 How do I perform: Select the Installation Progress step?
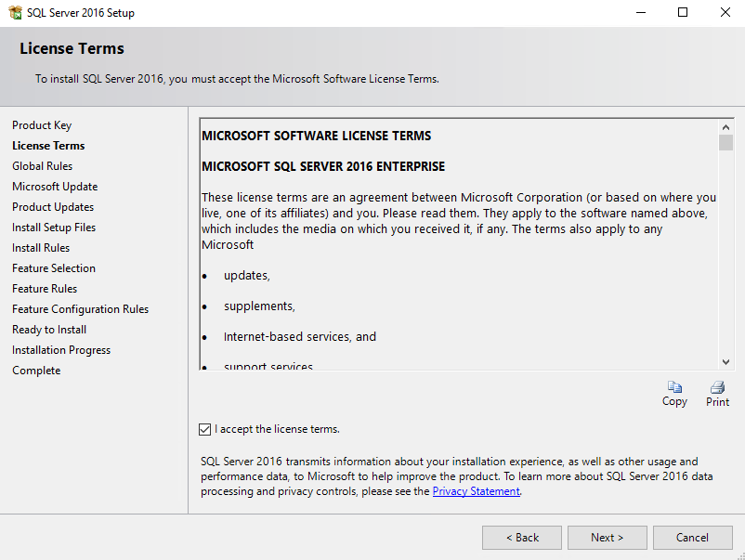[x=61, y=350]
